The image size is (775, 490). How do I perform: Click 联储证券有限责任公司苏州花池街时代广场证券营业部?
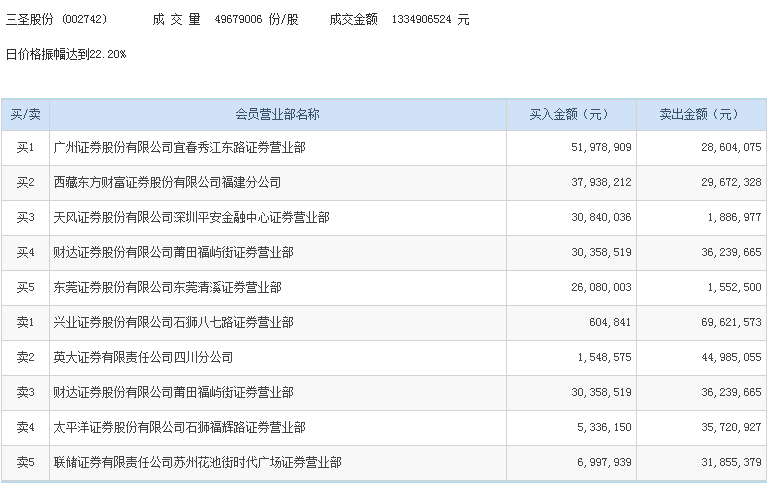198,463
